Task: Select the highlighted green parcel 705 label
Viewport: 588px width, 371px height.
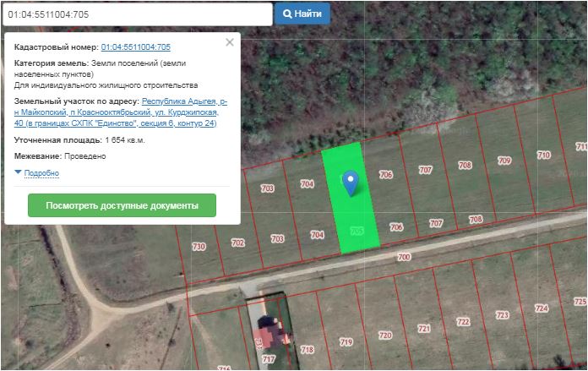Action: click(356, 231)
